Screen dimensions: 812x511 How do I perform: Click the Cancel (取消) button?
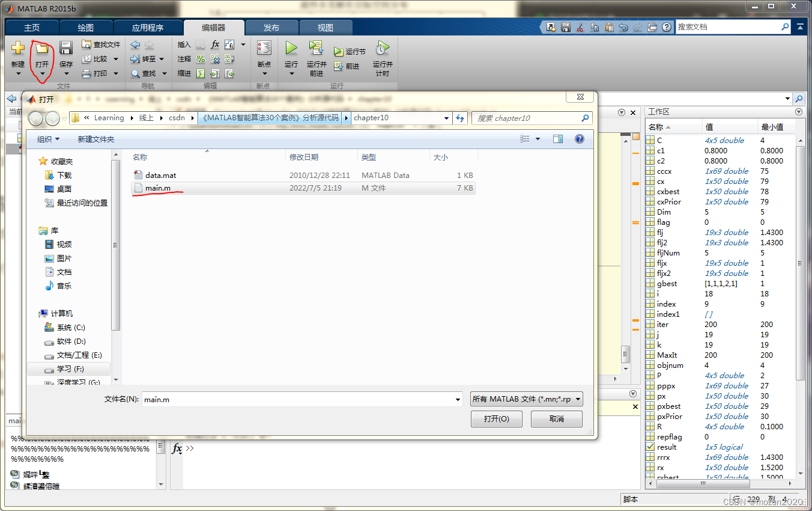[557, 419]
